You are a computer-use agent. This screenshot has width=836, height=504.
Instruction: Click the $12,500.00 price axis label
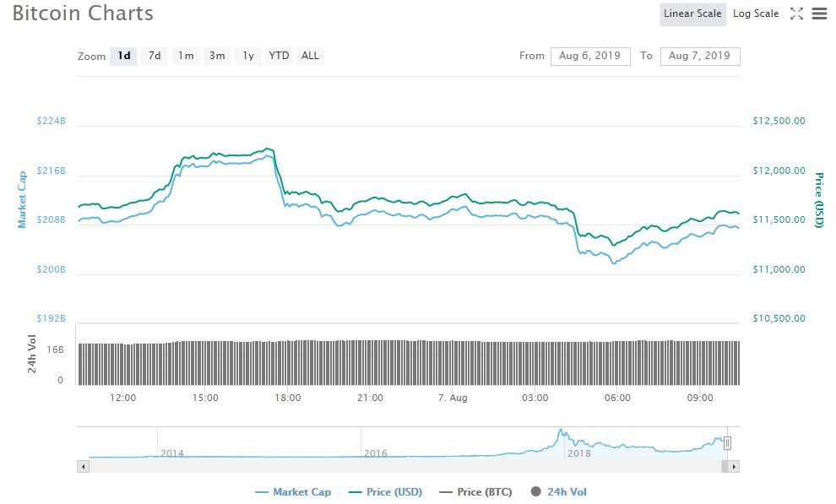(779, 121)
